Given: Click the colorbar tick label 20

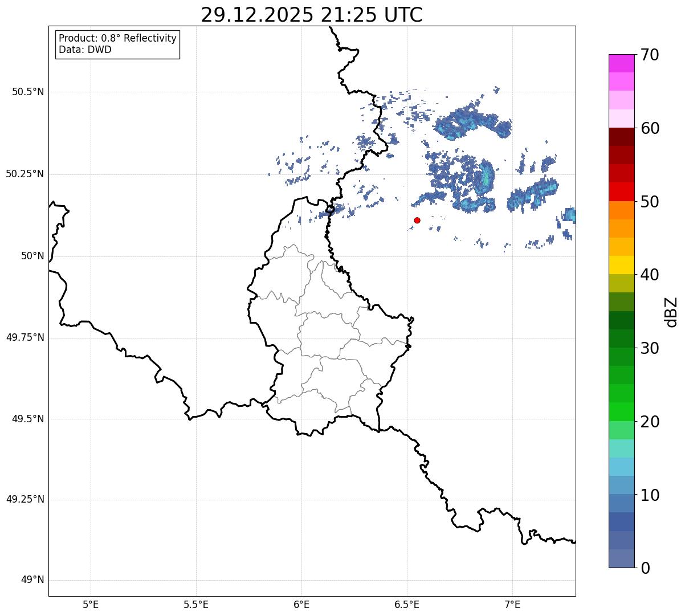Looking at the screenshot, I should click(650, 422).
